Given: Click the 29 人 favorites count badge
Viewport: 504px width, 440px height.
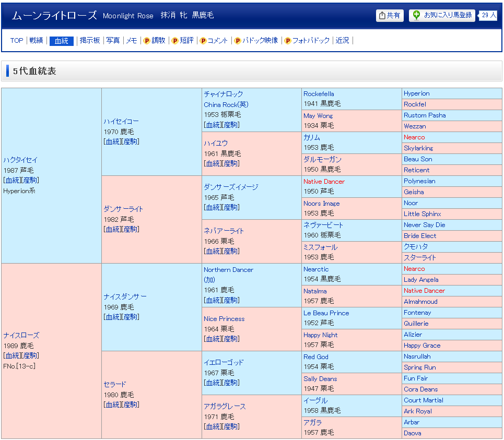Looking at the screenshot, I should (x=489, y=16).
